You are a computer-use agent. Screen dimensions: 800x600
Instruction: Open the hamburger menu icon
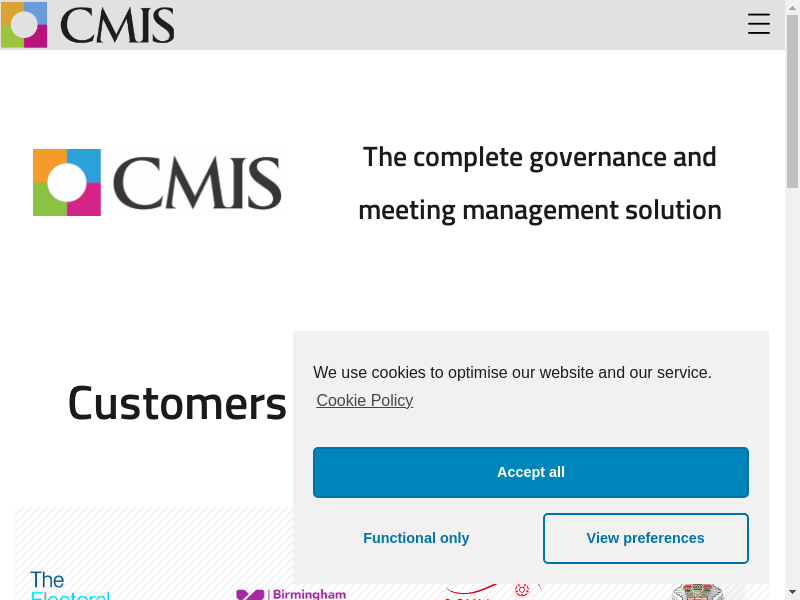[x=759, y=25]
